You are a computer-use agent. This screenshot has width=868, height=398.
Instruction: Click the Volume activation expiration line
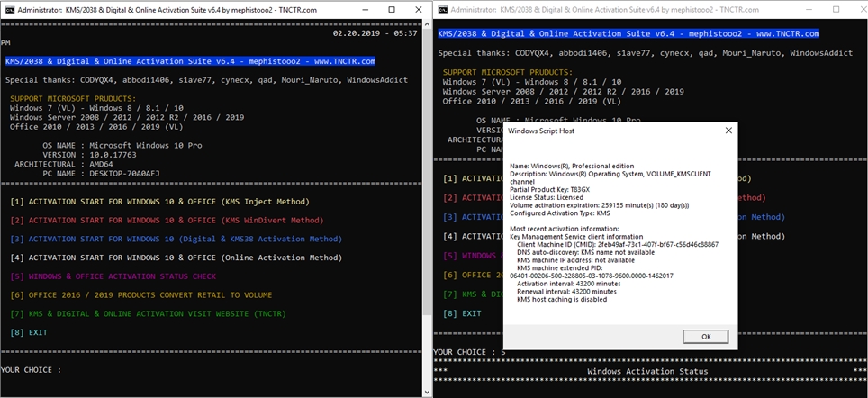(600, 204)
